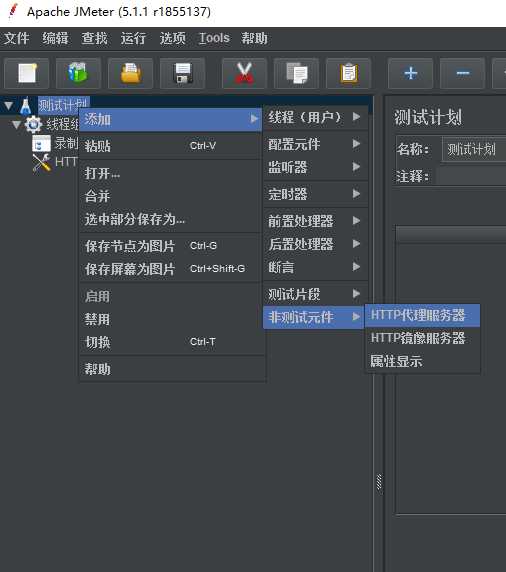Click the blue minus Collapse All icon
This screenshot has height=572, width=506.
tap(463, 73)
